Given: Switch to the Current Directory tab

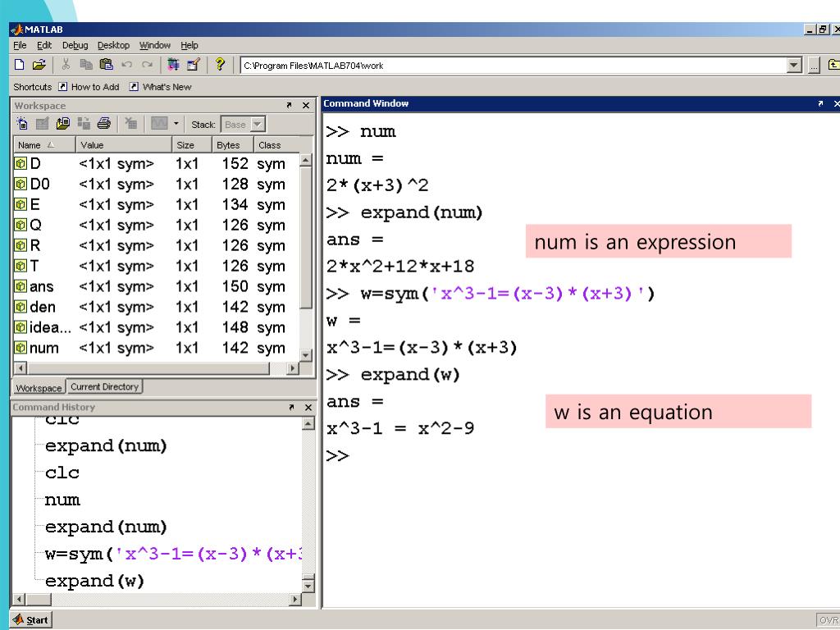Looking at the screenshot, I should pos(104,387).
